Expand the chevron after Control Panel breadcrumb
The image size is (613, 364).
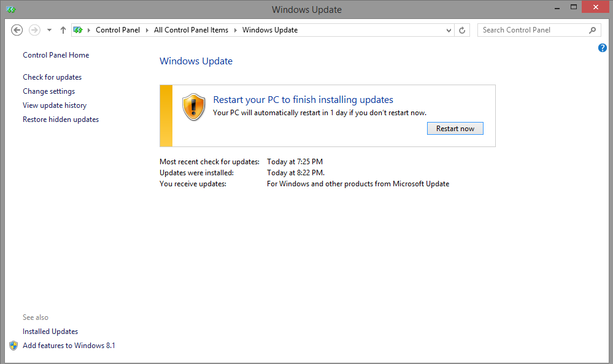[147, 30]
